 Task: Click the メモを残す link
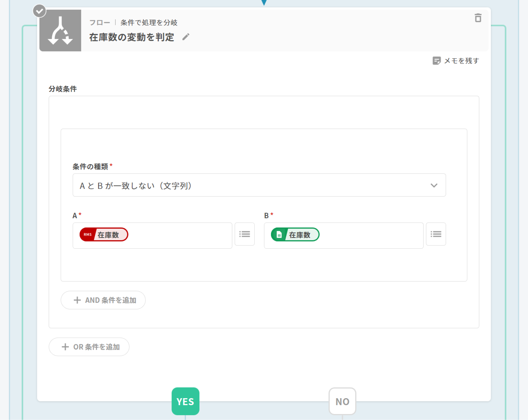[461, 60]
